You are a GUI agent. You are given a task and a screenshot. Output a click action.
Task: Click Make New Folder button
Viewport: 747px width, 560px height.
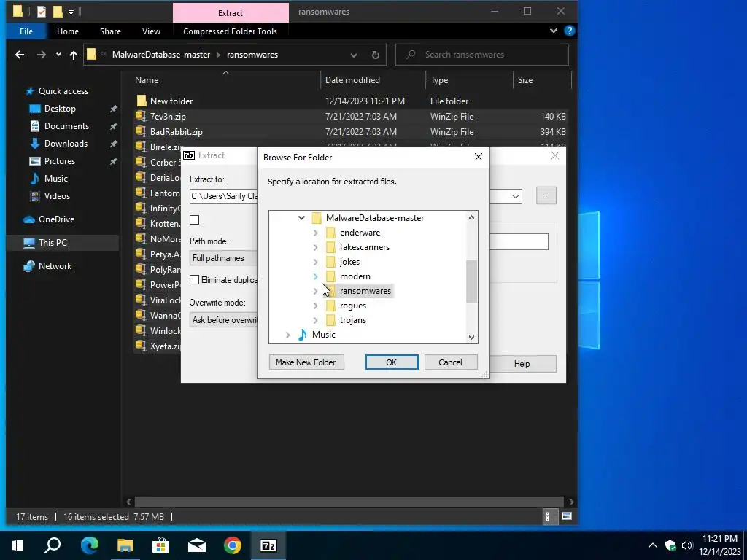[x=306, y=362]
